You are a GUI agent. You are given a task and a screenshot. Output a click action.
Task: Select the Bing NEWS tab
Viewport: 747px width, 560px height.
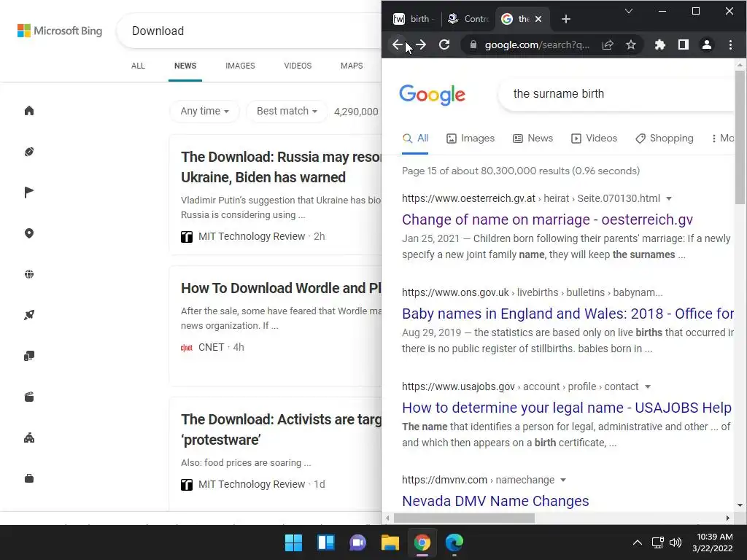(185, 66)
